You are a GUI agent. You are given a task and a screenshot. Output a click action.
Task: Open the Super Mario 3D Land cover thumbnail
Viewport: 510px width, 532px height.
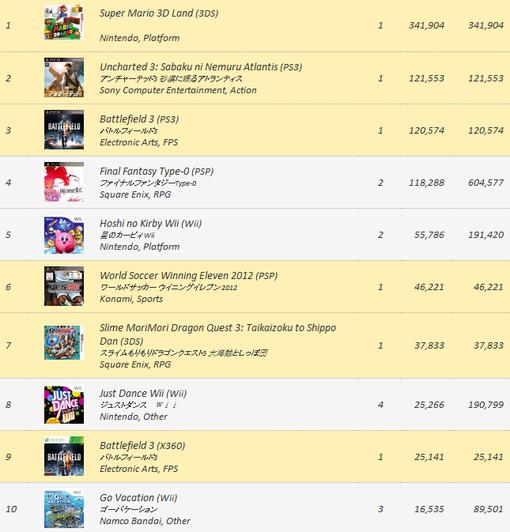[64, 22]
